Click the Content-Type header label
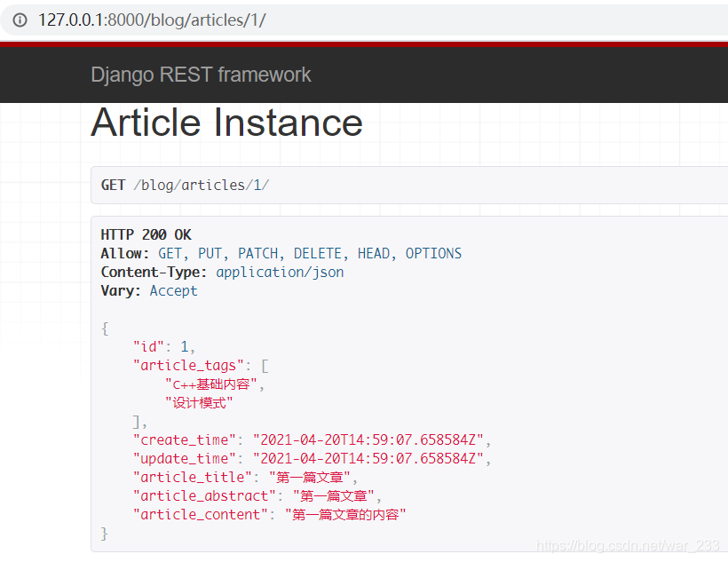 pyautogui.click(x=154, y=273)
